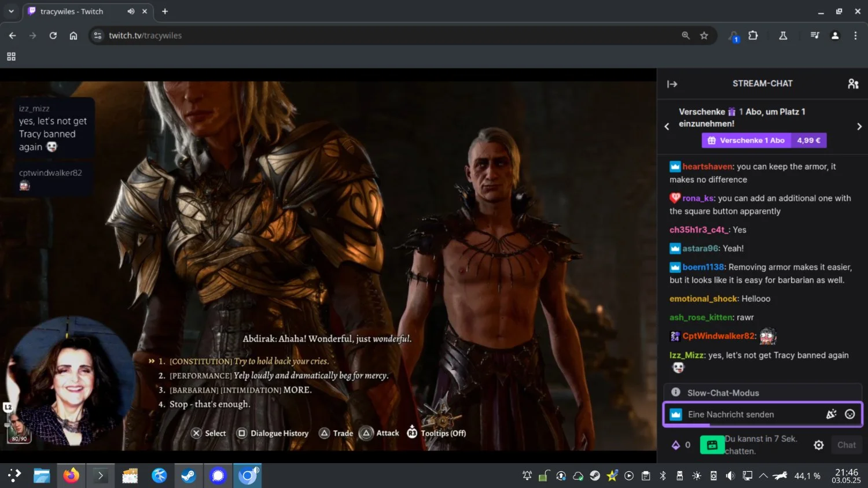Image resolution: width=868 pixels, height=488 pixels.
Task: Switch to the tracywiles - Twitch tab
Action: 72,12
